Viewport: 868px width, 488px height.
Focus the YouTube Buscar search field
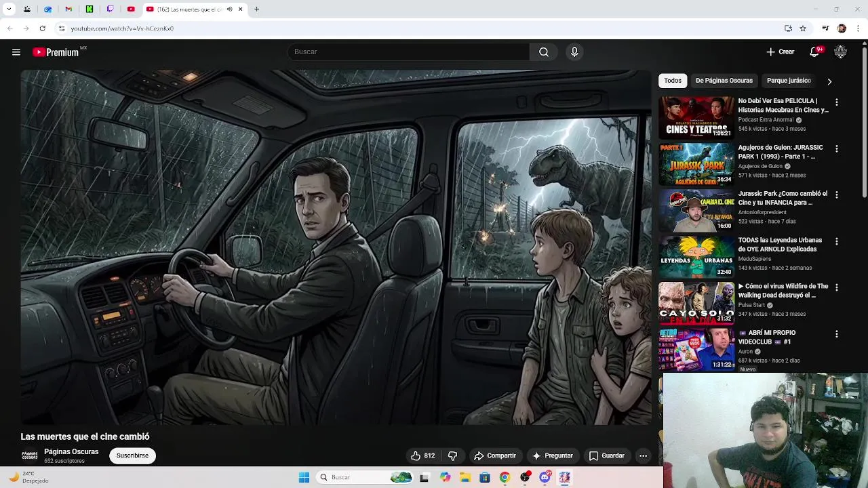point(408,52)
